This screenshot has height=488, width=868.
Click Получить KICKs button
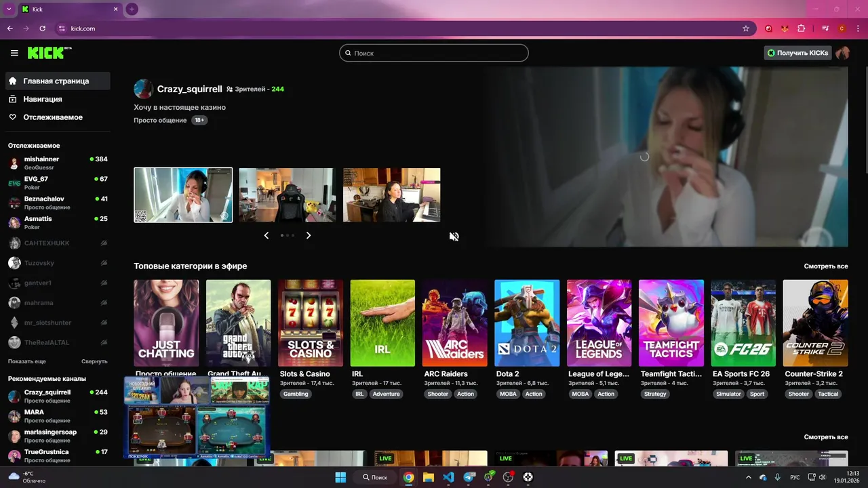(797, 53)
